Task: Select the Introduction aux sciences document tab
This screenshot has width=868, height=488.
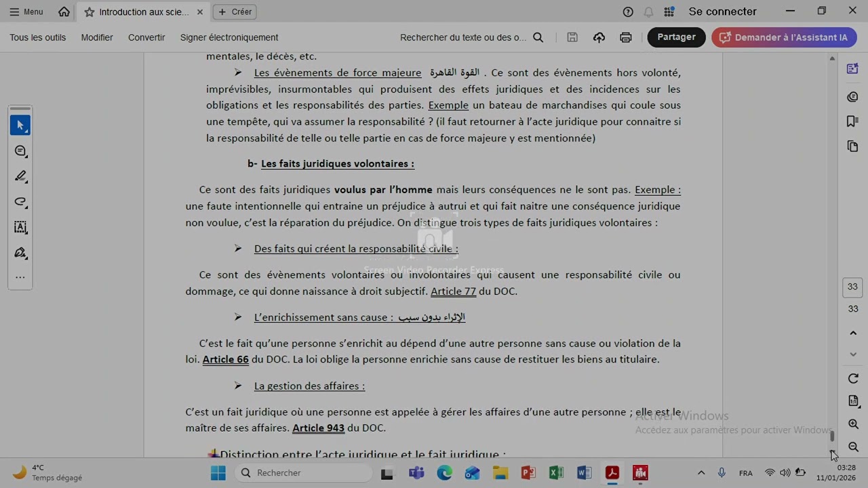Action: click(143, 12)
